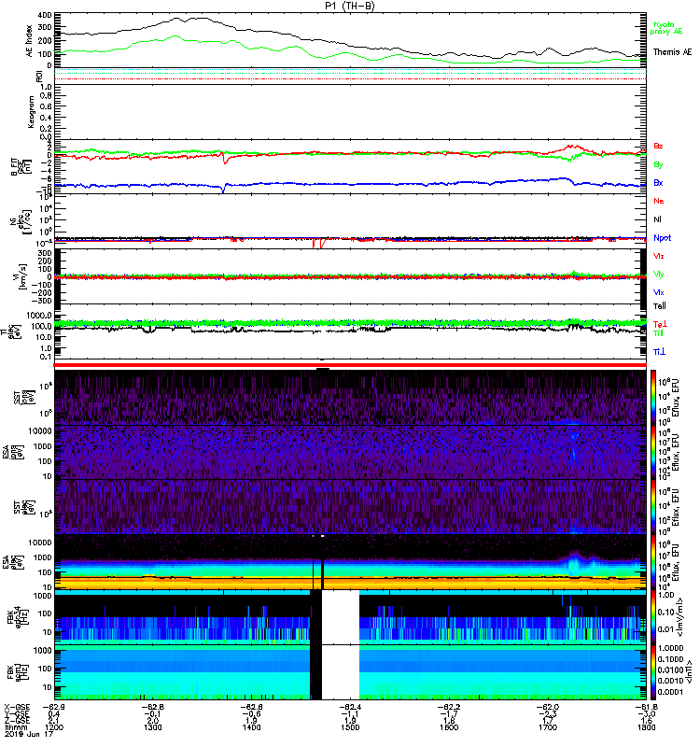Viewport: 700px width, 747px height.
Task: Click the ESA ions Eflux color bar
Action: [x=653, y=452]
